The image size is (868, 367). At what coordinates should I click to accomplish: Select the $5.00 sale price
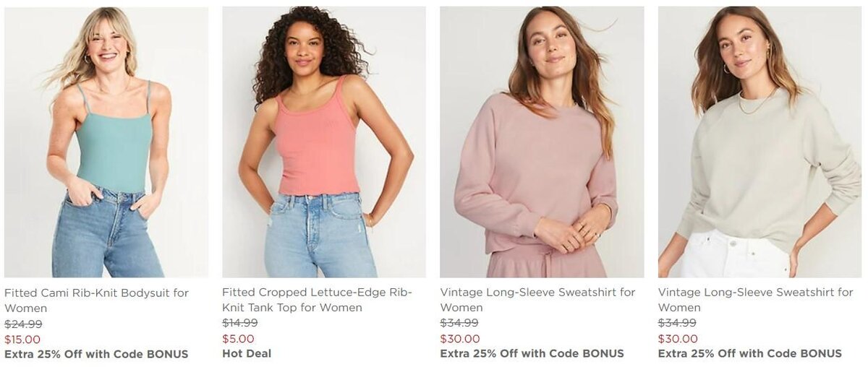click(x=238, y=339)
